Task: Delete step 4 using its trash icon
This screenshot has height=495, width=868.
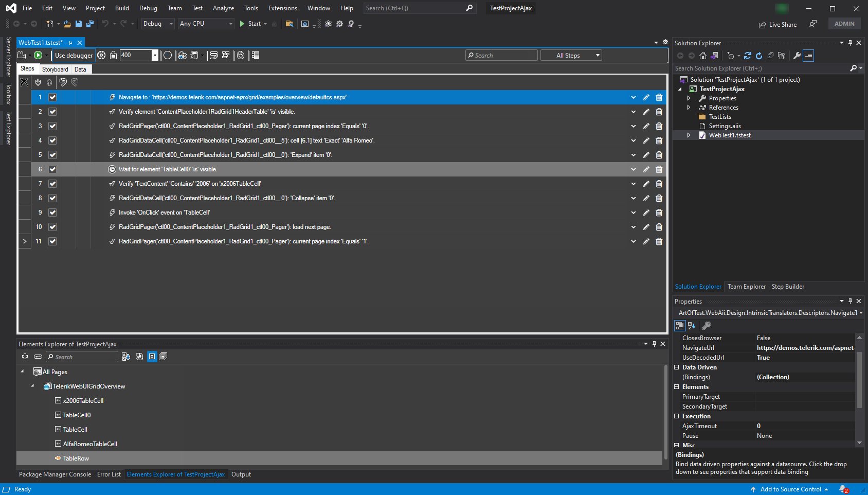Action: [659, 140]
